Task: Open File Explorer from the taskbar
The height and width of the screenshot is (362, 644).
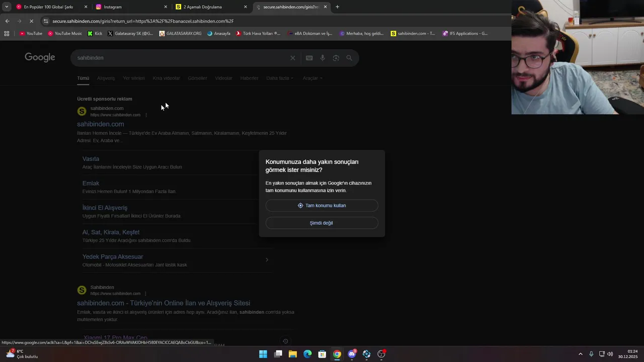Action: click(293, 354)
